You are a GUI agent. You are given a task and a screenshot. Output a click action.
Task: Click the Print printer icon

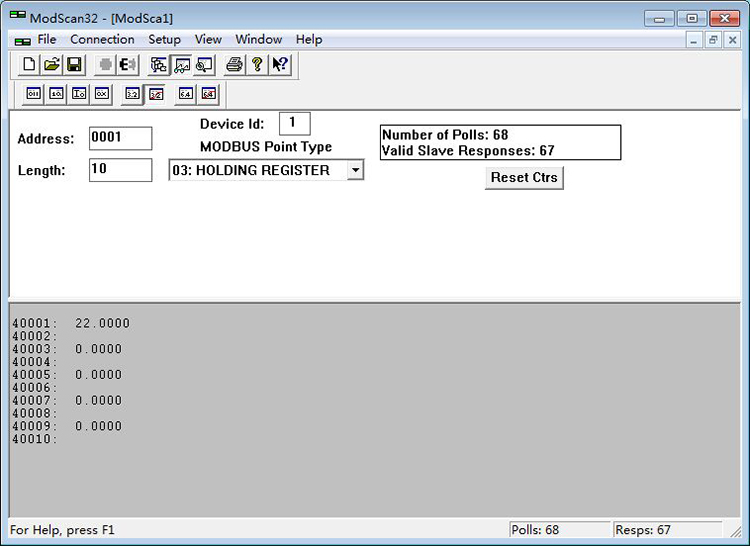pos(234,65)
